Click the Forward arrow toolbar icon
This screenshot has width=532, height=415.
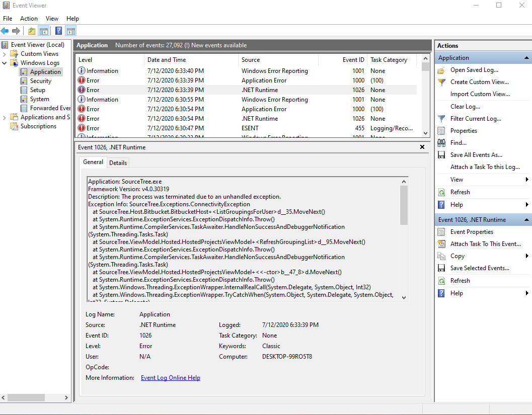16,31
